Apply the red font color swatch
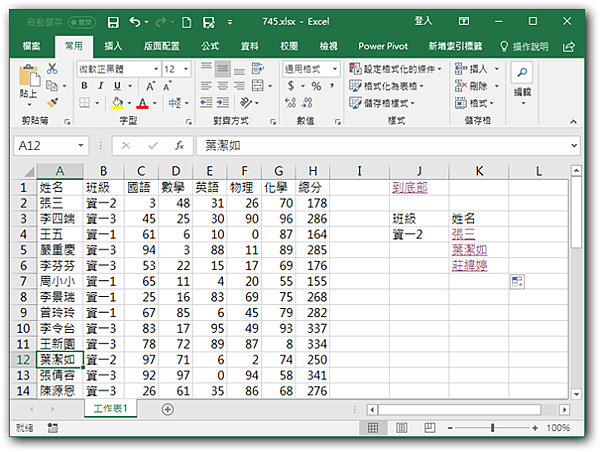The height and width of the screenshot is (452, 600). (x=142, y=103)
